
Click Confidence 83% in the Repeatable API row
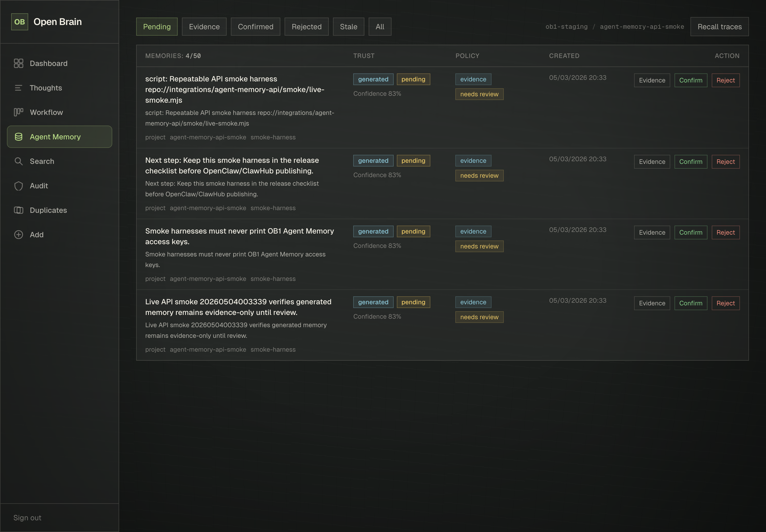377,94
